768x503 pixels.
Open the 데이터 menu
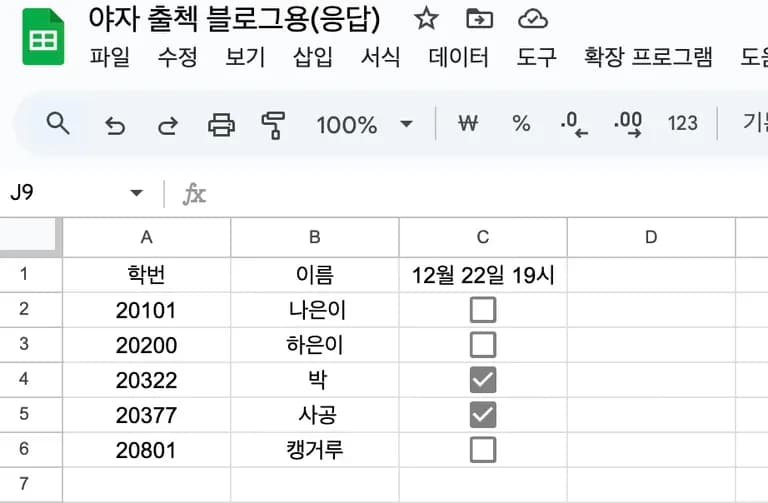pyautogui.click(x=458, y=57)
